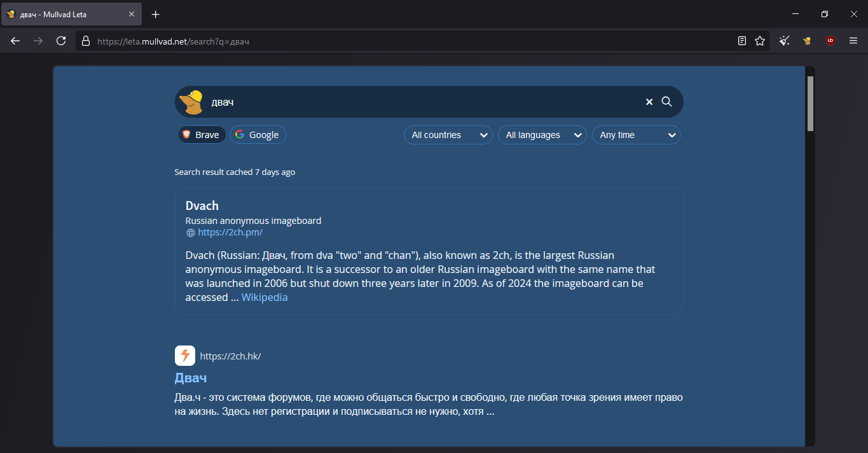Open the uBlock Origin shield icon
The image size is (868, 453).
830,41
